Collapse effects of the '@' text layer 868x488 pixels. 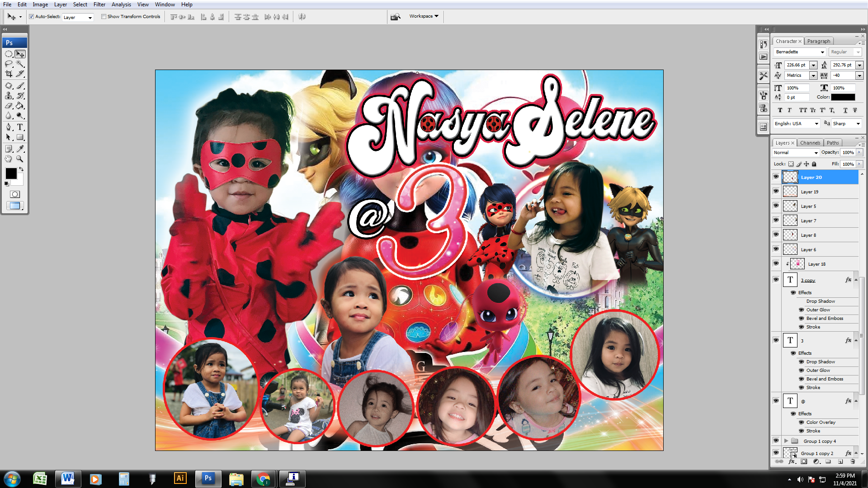(x=856, y=401)
